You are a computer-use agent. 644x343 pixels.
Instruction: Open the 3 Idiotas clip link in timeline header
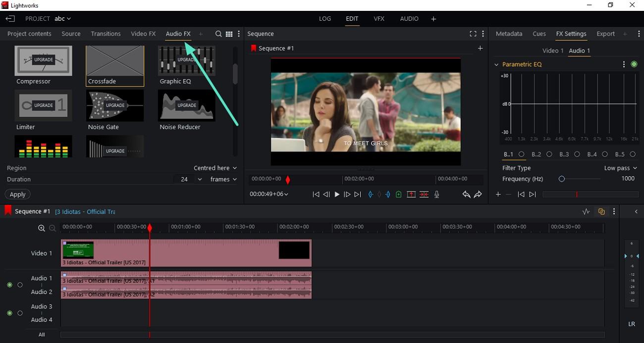tap(85, 212)
